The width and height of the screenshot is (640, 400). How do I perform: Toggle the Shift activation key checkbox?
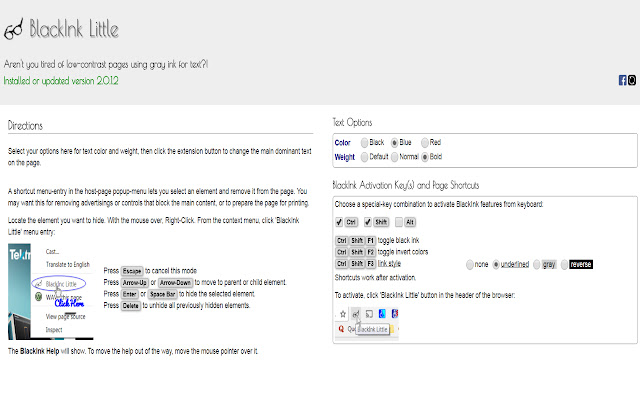pos(367,222)
